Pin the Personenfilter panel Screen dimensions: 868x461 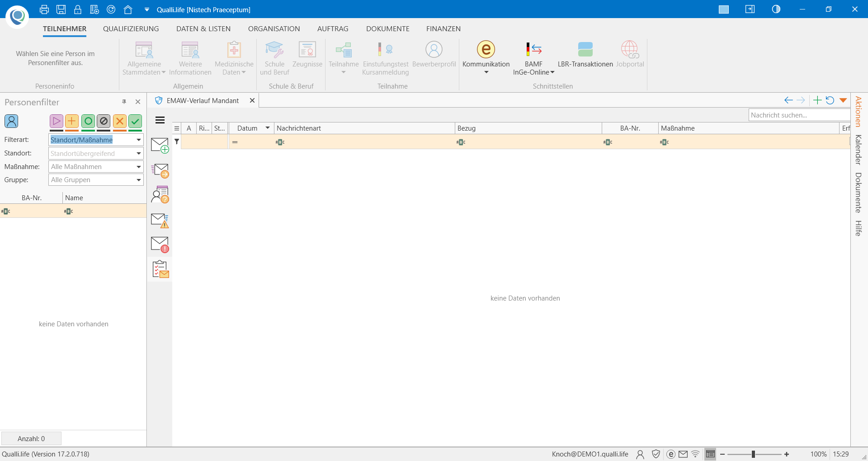point(124,102)
